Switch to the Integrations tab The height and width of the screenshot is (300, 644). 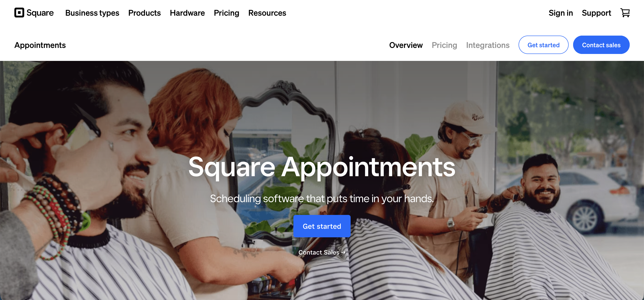click(487, 45)
